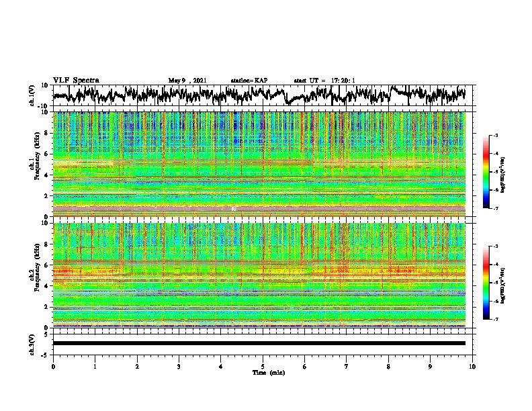Screen dimensions: 532x411
Task: Click tick label 1 on the Time axis
Action: tap(95, 367)
